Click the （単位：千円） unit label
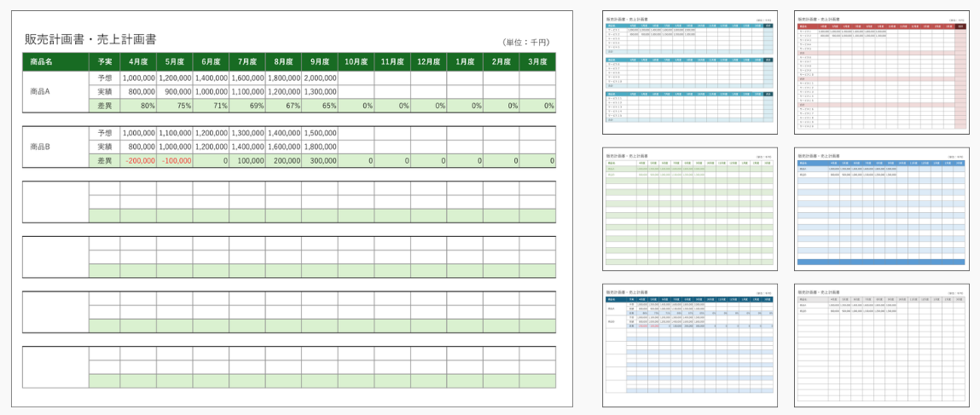This screenshot has width=980, height=415. pyautogui.click(x=527, y=42)
